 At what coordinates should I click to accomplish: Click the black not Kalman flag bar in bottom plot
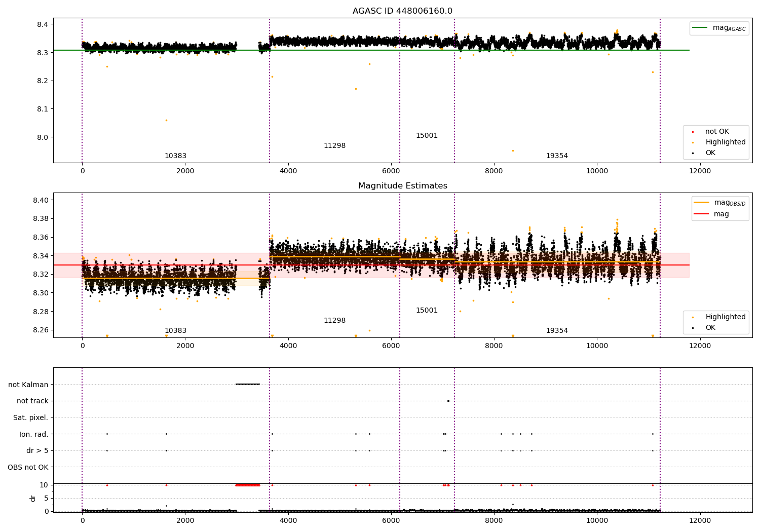pos(248,384)
